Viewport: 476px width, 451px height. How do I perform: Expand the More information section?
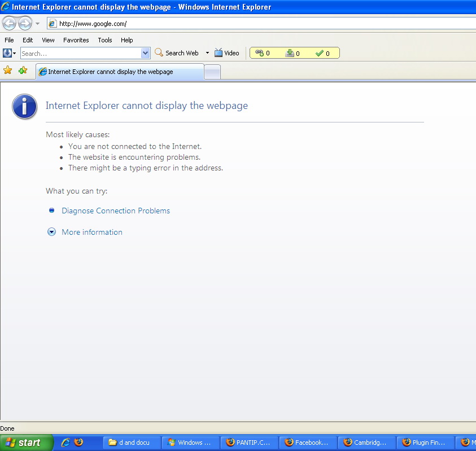pyautogui.click(x=92, y=232)
